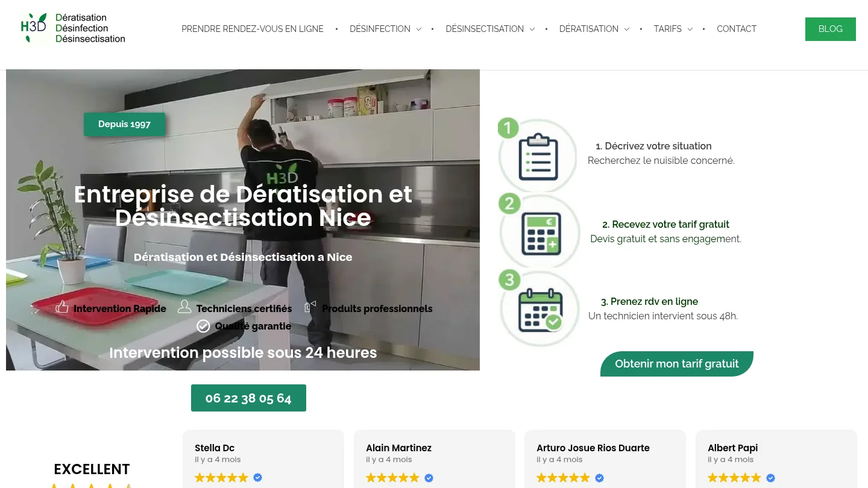Open the DÉRATISATION menu item
The image size is (868, 488).
click(589, 29)
